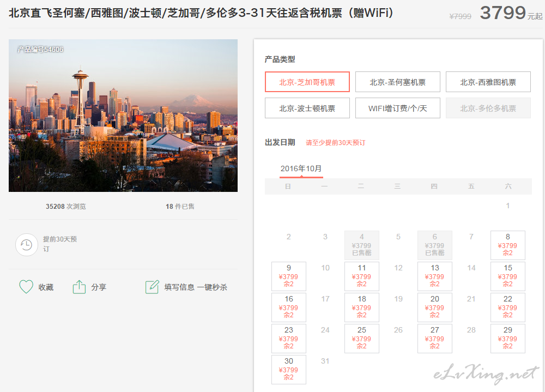Select 北京-芝加哥机票 product type
Screen dimensions: 545x392
click(x=307, y=82)
